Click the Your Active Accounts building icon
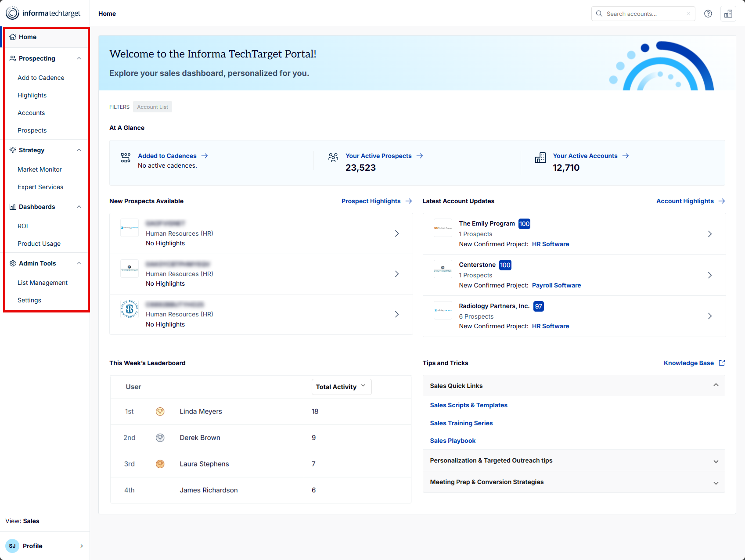745x560 pixels. coord(540,158)
